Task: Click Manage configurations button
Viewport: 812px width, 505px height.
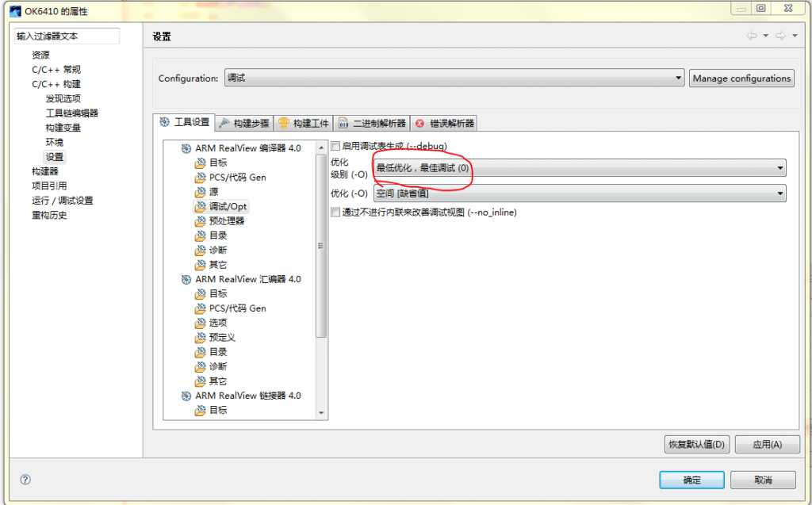Action: click(x=741, y=78)
